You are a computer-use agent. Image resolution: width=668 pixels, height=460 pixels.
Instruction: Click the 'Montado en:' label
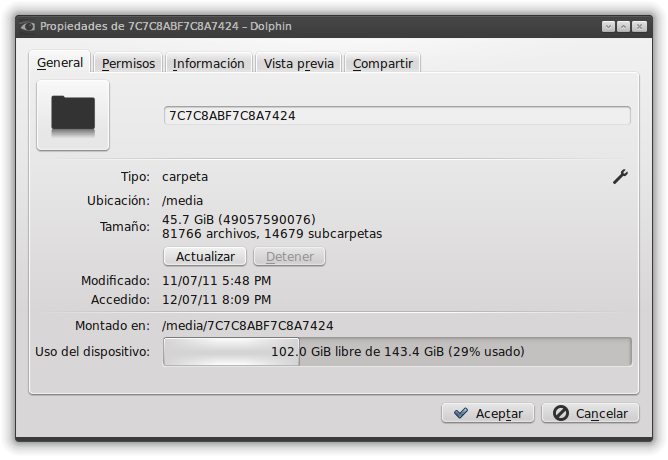(112, 325)
